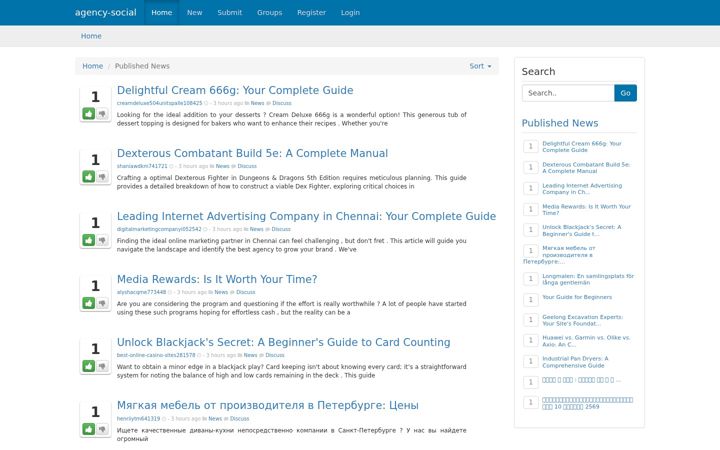Click the agency-social site logo
Image resolution: width=720 pixels, height=450 pixels.
(x=106, y=12)
